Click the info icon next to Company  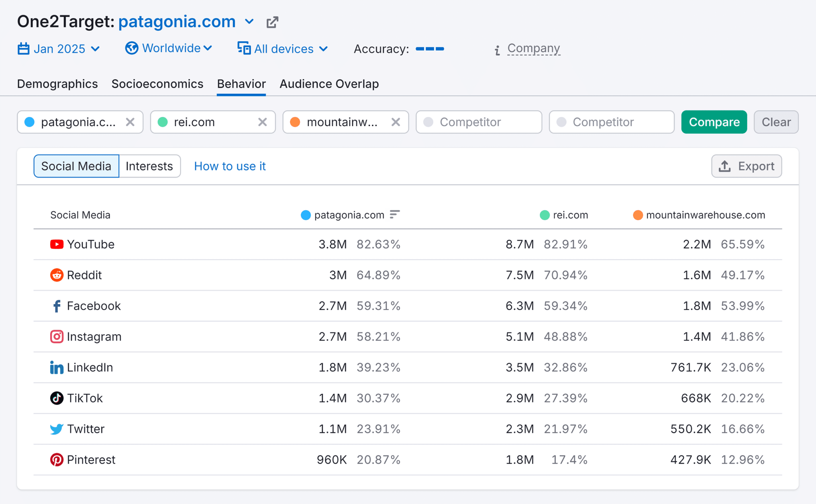(x=497, y=50)
